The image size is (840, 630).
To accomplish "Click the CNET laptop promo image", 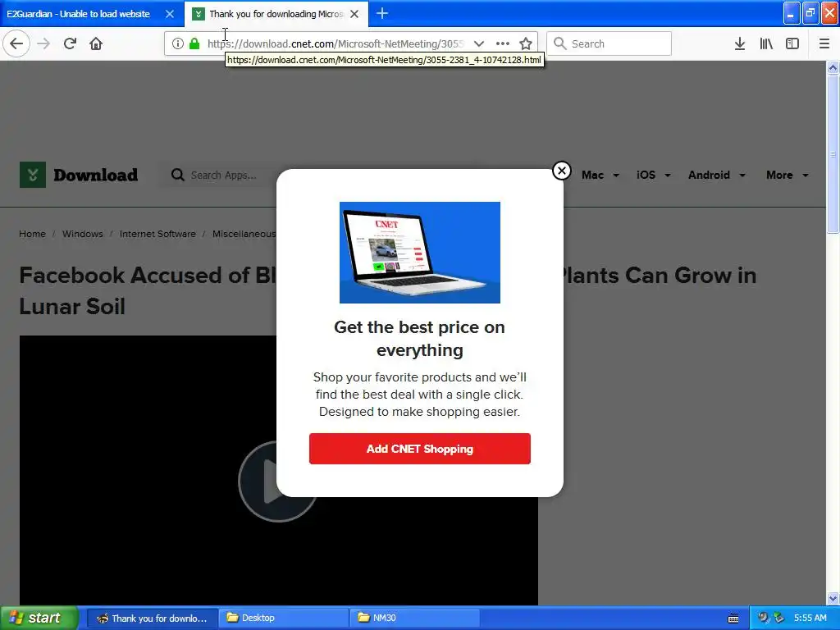I will click(419, 253).
